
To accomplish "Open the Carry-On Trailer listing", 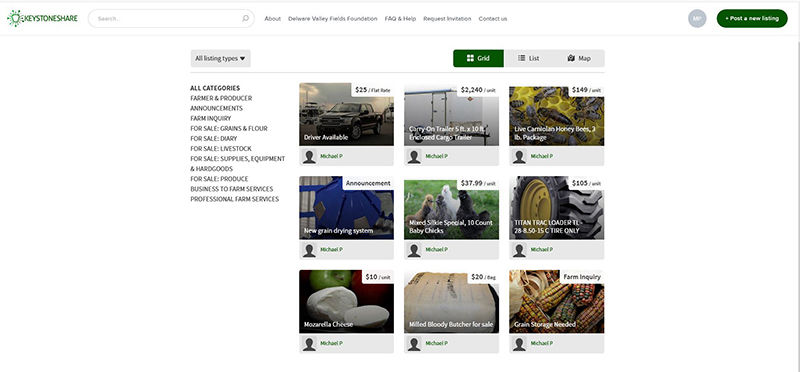I will [x=452, y=114].
